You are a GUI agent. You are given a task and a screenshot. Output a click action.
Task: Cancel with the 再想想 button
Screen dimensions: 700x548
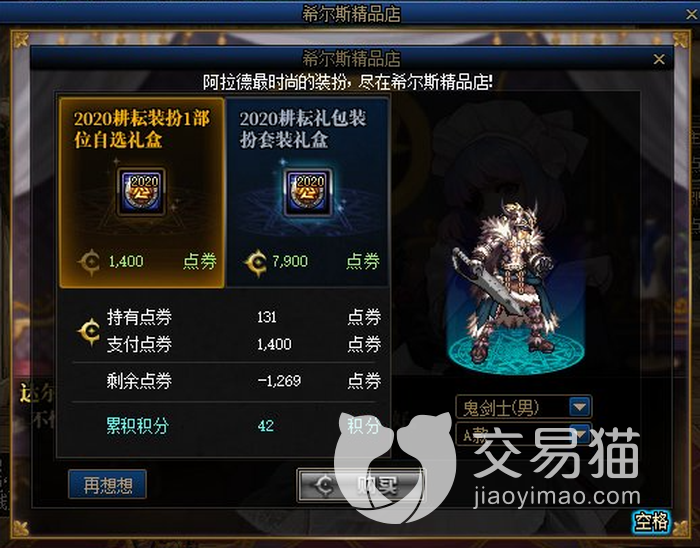click(108, 485)
